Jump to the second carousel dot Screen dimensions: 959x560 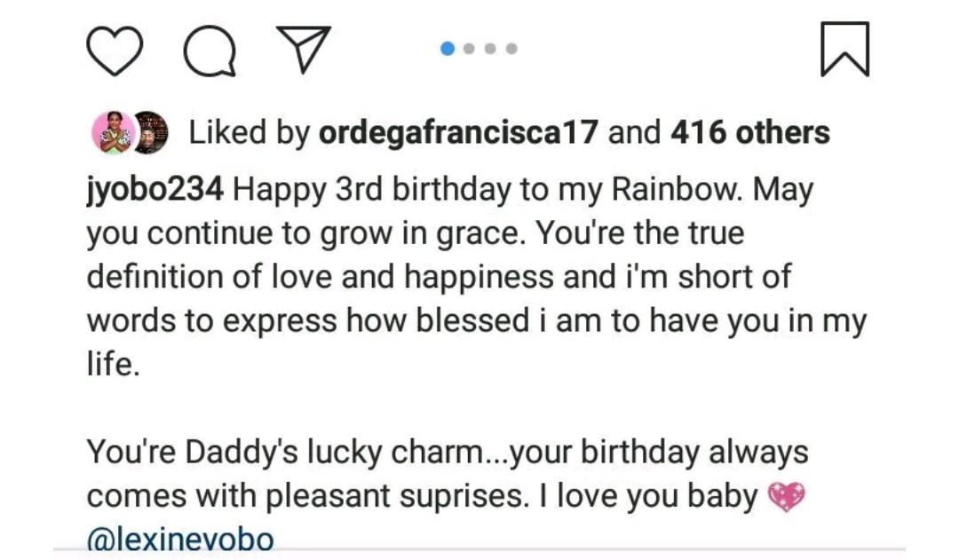point(470,49)
